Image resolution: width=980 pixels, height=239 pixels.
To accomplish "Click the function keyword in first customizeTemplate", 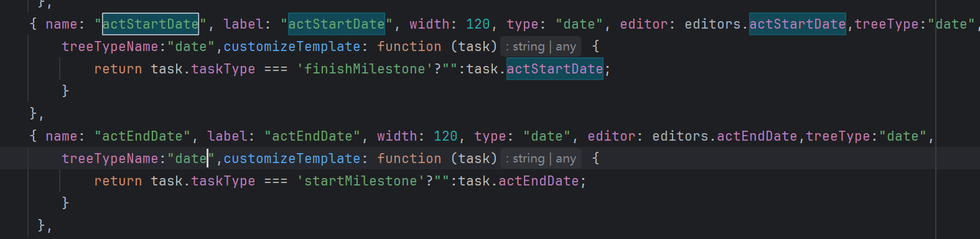I will click(x=409, y=47).
